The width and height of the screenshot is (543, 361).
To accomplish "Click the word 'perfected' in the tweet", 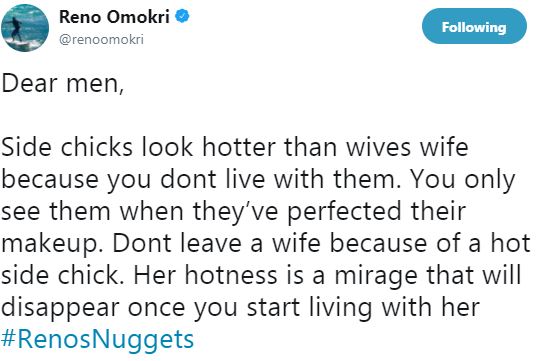I will [344, 212].
